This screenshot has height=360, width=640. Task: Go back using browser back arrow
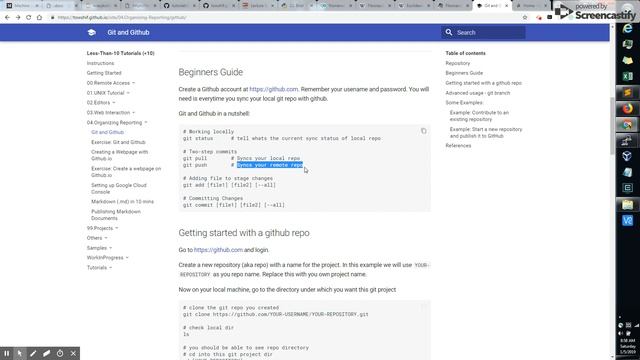coord(7,18)
